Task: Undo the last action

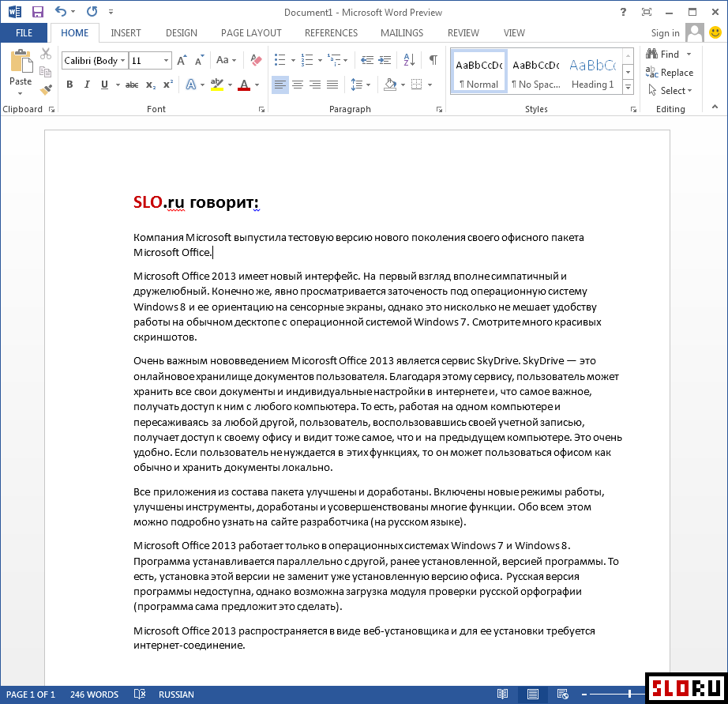Action: click(60, 12)
